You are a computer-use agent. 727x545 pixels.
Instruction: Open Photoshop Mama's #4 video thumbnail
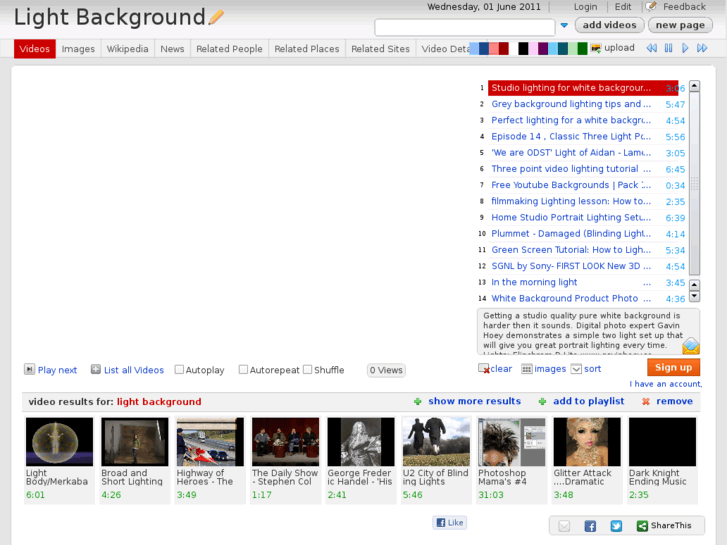tap(511, 442)
